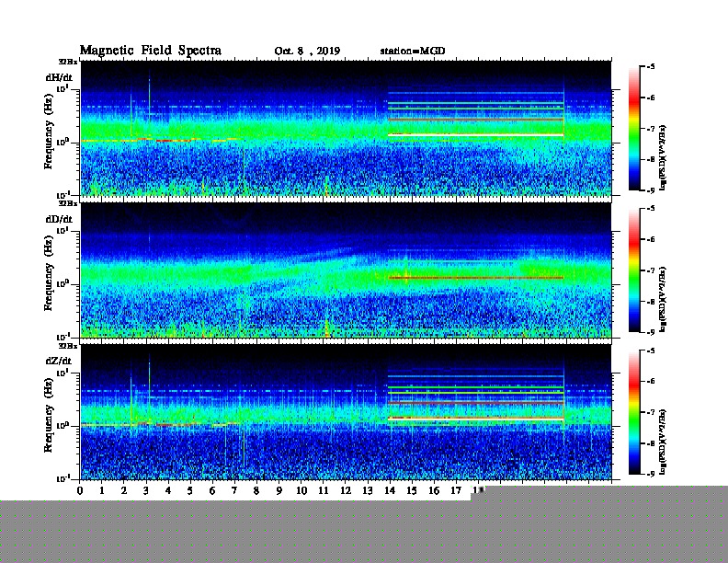Click the hour 1 tick label on time axis
The width and height of the screenshot is (728, 563).
tap(102, 490)
